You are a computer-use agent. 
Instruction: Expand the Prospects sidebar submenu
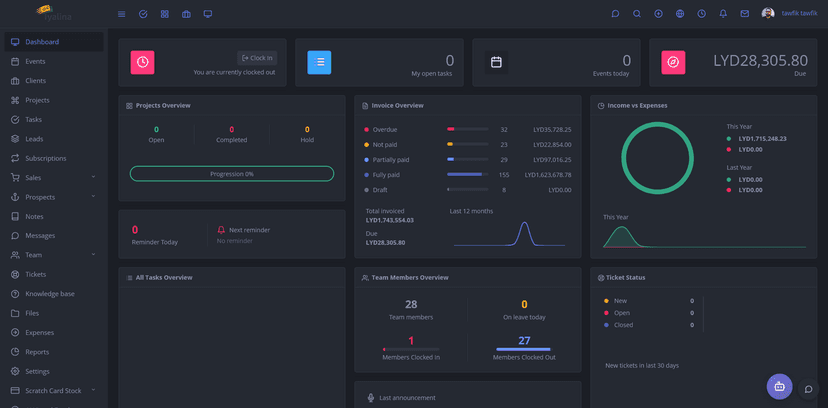pos(54,197)
